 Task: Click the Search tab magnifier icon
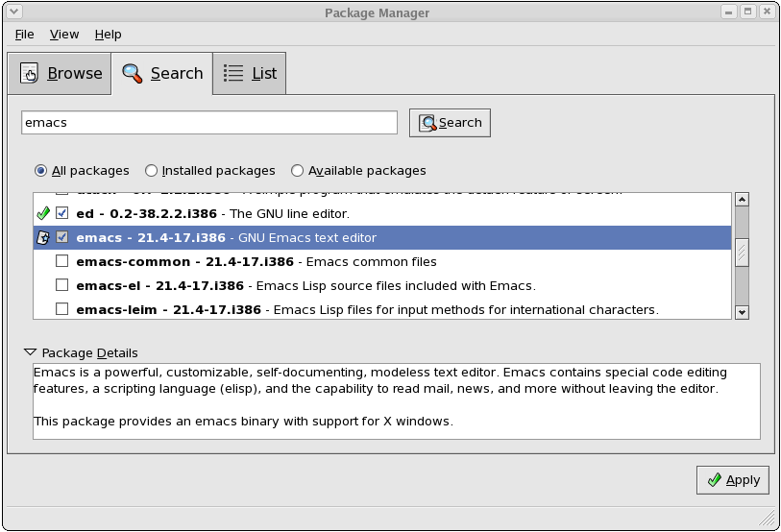[133, 74]
